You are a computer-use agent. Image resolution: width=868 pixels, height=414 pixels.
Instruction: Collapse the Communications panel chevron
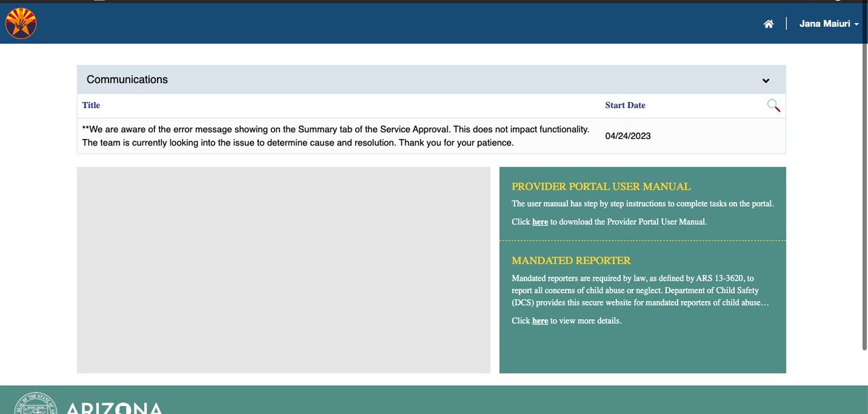(x=766, y=80)
